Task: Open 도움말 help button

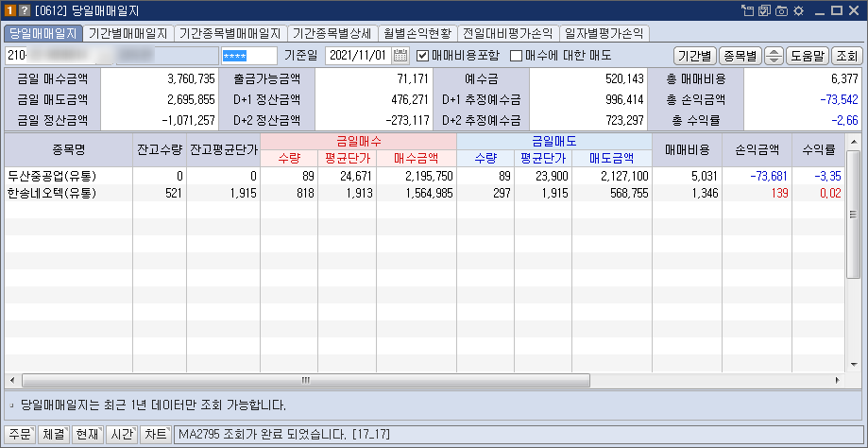Action: click(x=808, y=56)
